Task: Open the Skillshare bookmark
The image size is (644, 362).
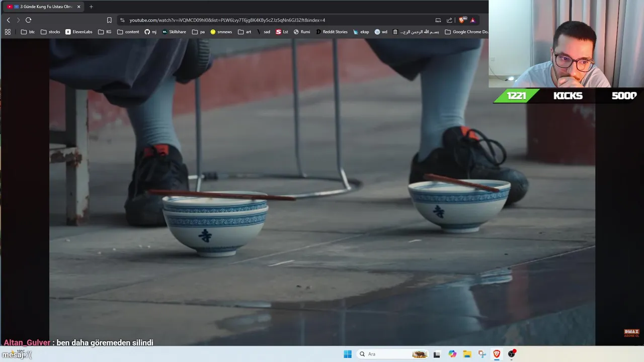Action: (x=174, y=32)
